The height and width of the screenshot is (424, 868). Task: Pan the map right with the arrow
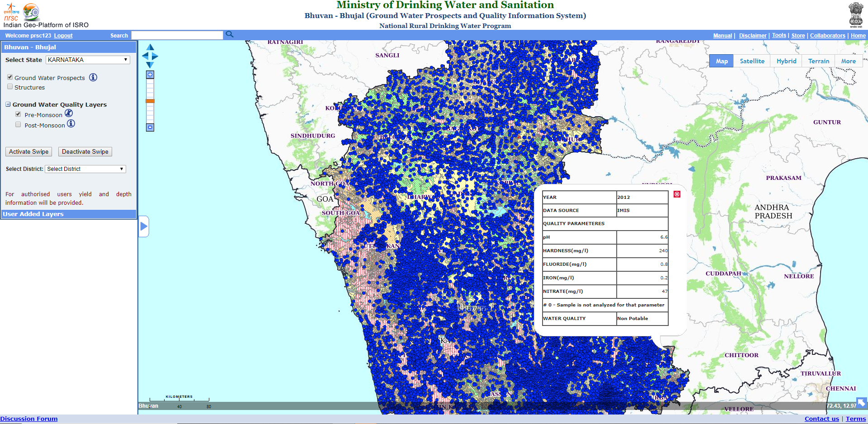tap(155, 56)
